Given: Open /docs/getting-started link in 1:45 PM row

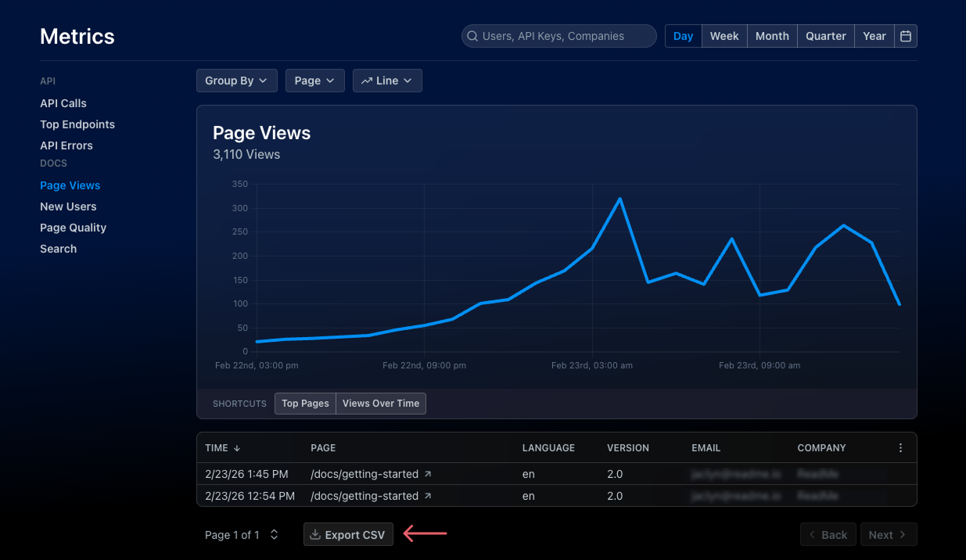Looking at the screenshot, I should tap(364, 474).
